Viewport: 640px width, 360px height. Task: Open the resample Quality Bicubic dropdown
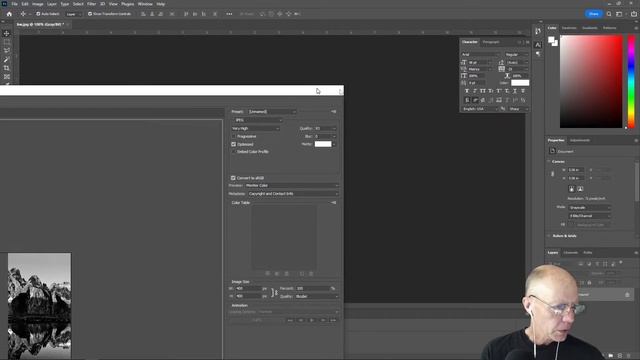click(317, 296)
